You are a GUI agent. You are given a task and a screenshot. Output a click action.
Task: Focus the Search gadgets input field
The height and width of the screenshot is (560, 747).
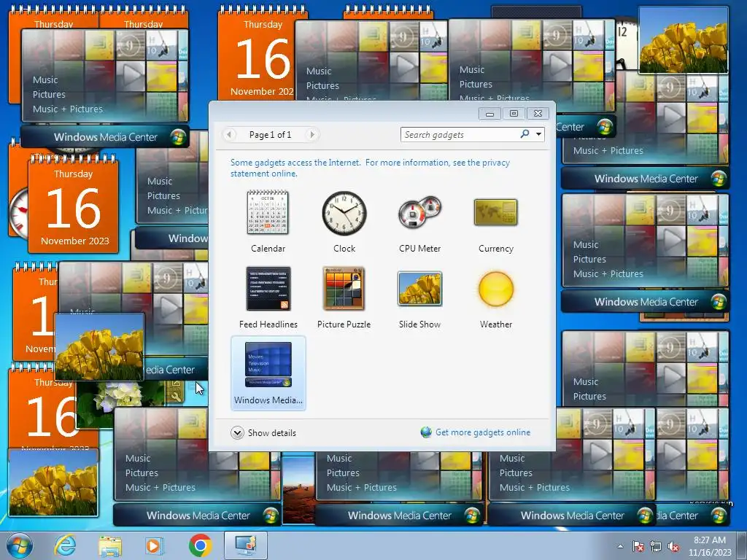click(461, 135)
